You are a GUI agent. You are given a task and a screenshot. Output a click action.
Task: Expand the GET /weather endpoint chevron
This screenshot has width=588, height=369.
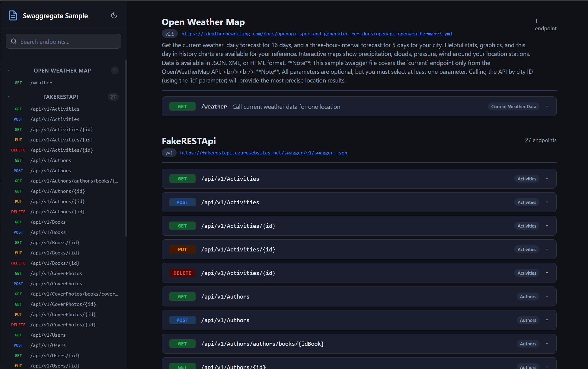pyautogui.click(x=547, y=106)
